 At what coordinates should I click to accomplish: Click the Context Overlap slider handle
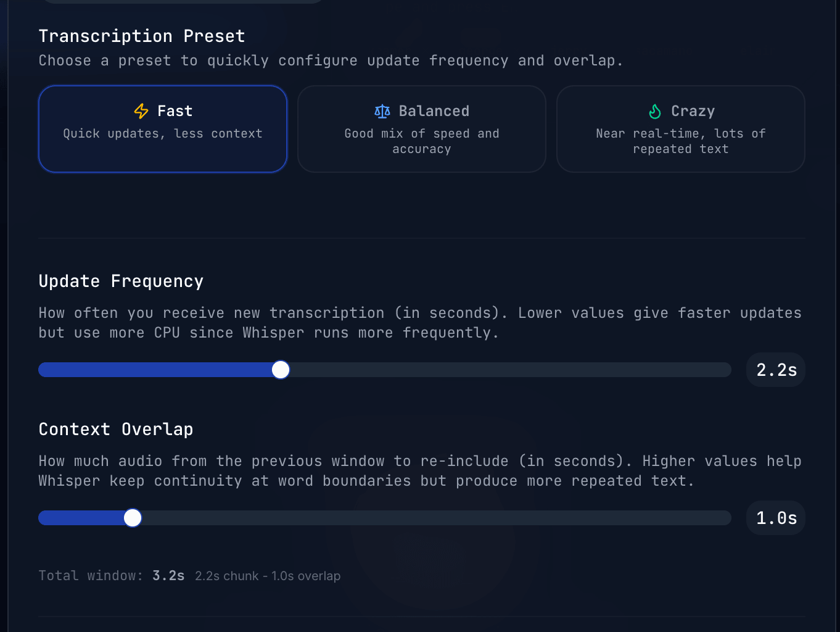pyautogui.click(x=133, y=518)
